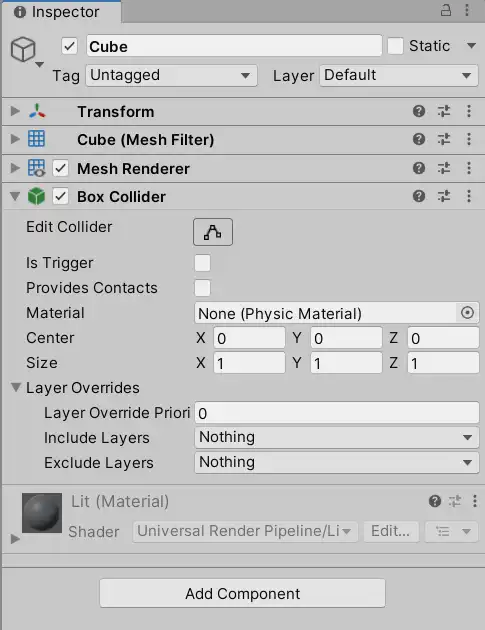The image size is (485, 630).
Task: Toggle the Provides Contacts checkbox
Action: click(202, 288)
